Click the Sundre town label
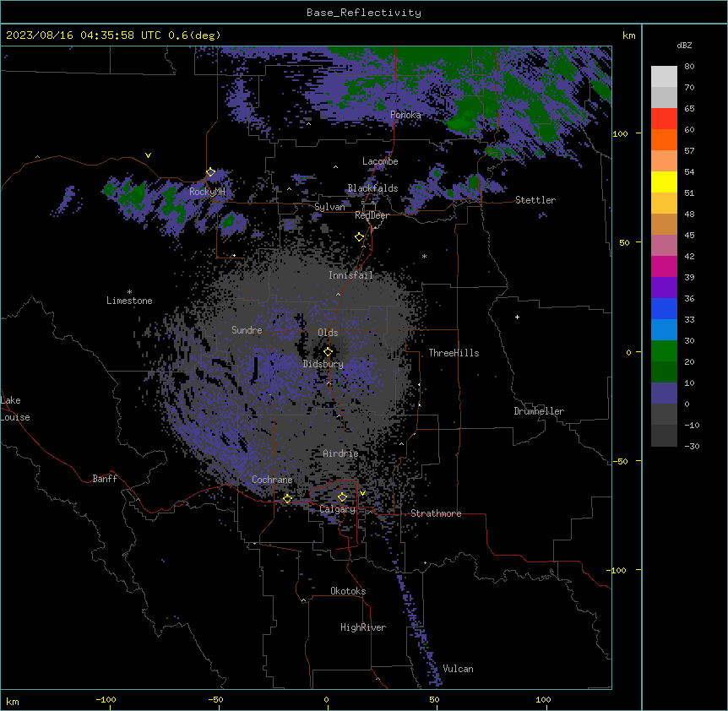The width and height of the screenshot is (728, 711). click(247, 330)
